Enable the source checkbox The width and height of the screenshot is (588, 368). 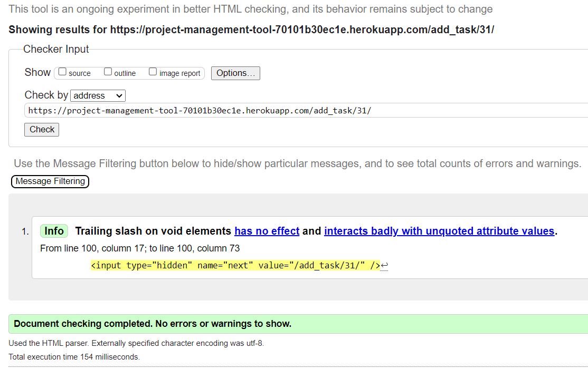62,71
